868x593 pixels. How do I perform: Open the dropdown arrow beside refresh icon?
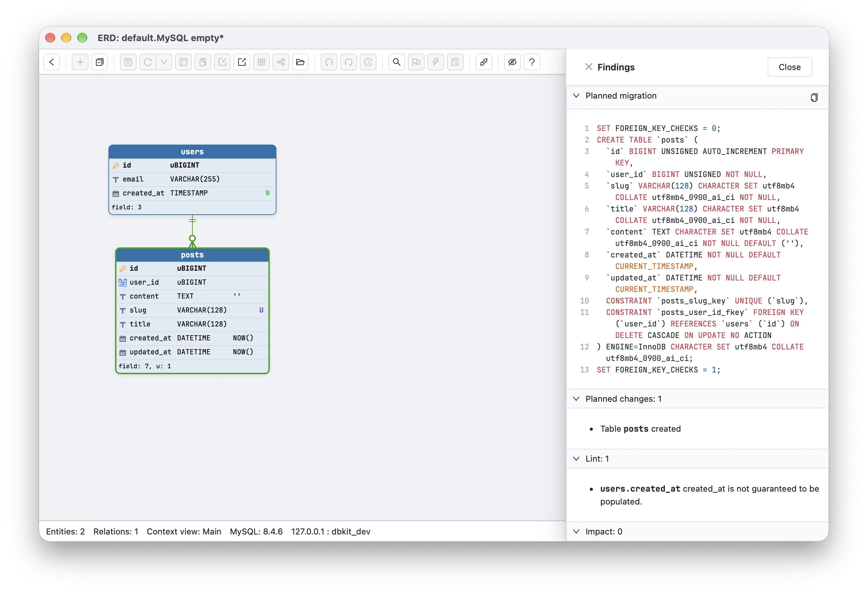pyautogui.click(x=164, y=62)
